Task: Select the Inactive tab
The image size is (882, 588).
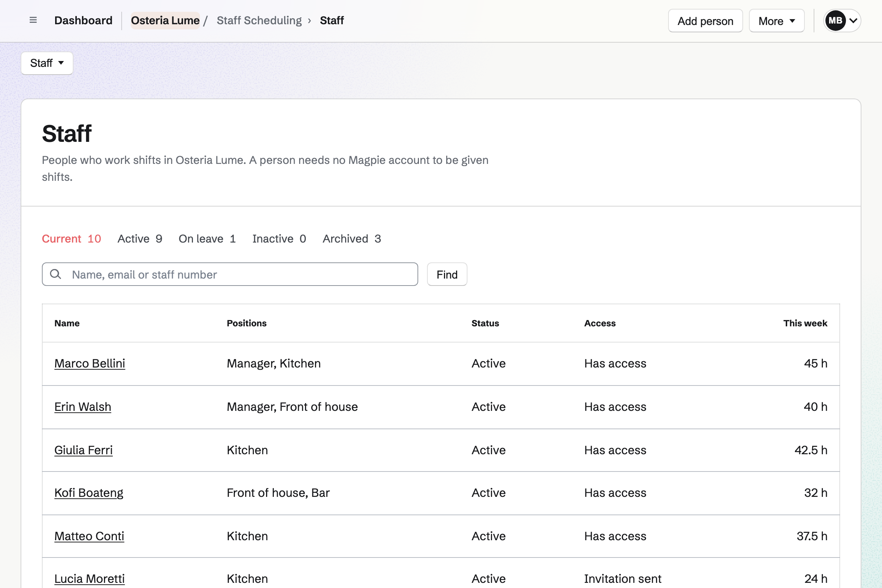Action: [x=279, y=239]
